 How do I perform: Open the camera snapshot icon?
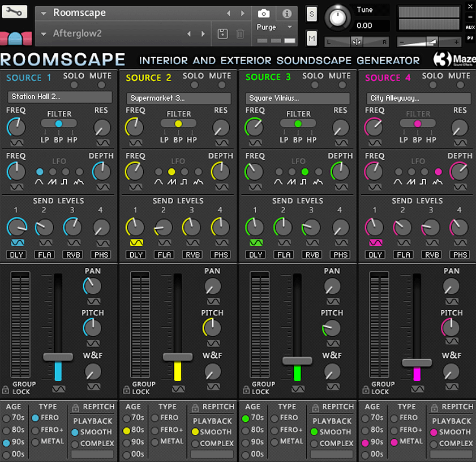point(264,14)
